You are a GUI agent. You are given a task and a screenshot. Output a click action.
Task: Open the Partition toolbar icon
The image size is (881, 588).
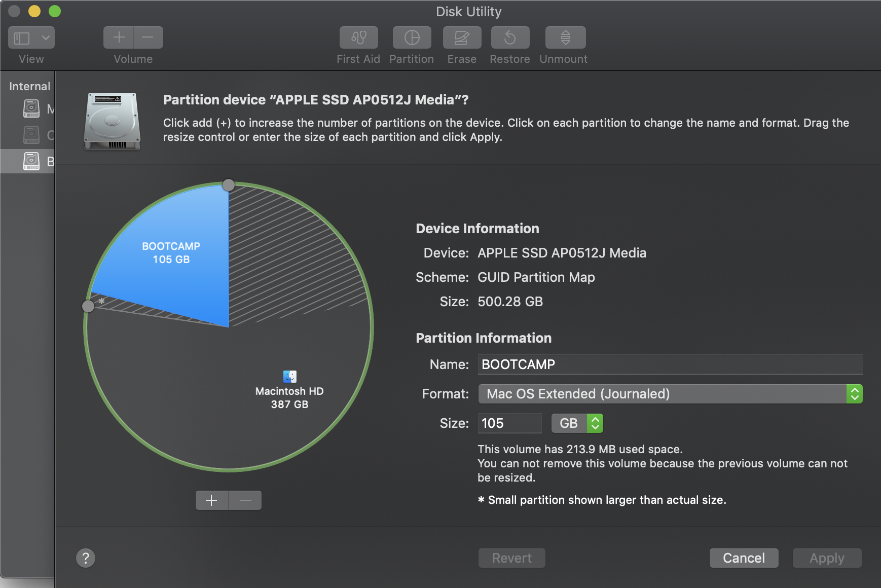pos(412,38)
